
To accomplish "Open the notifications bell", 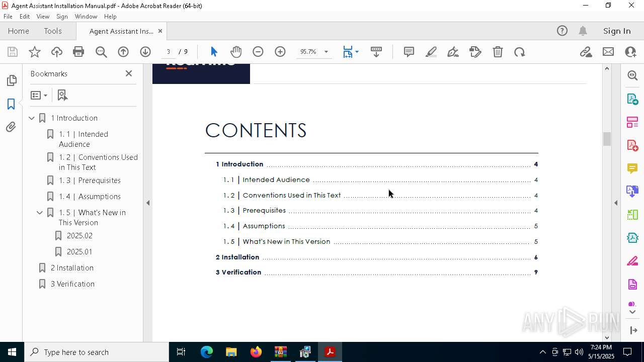I will (x=583, y=31).
